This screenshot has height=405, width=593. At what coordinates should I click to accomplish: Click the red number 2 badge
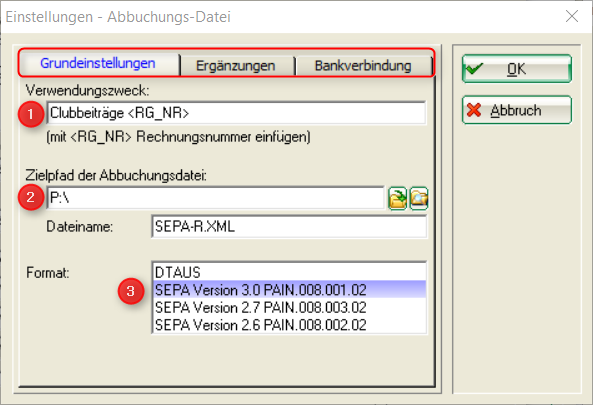click(31, 197)
